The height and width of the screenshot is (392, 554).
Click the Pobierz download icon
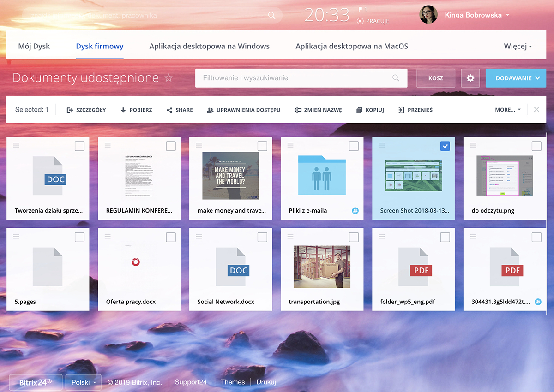coord(123,110)
